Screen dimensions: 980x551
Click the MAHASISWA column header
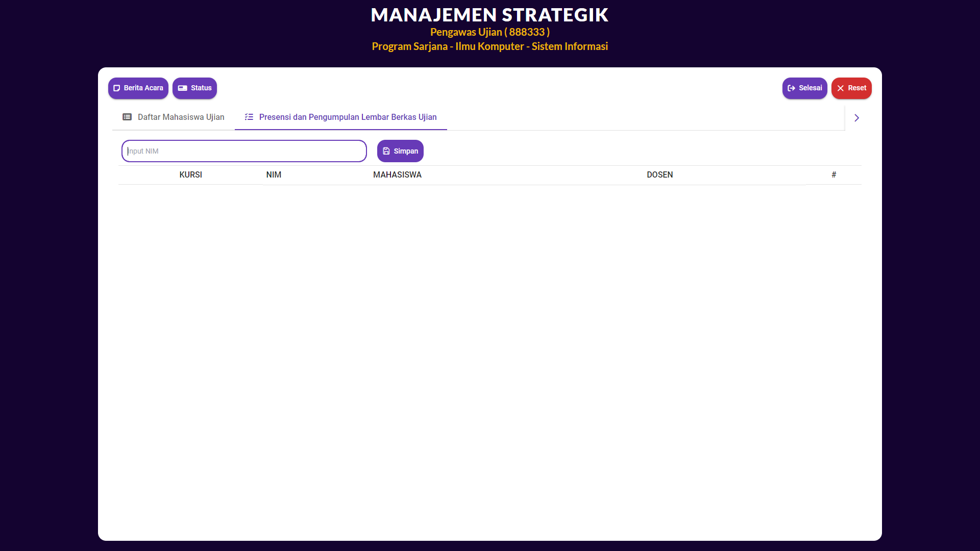(397, 175)
